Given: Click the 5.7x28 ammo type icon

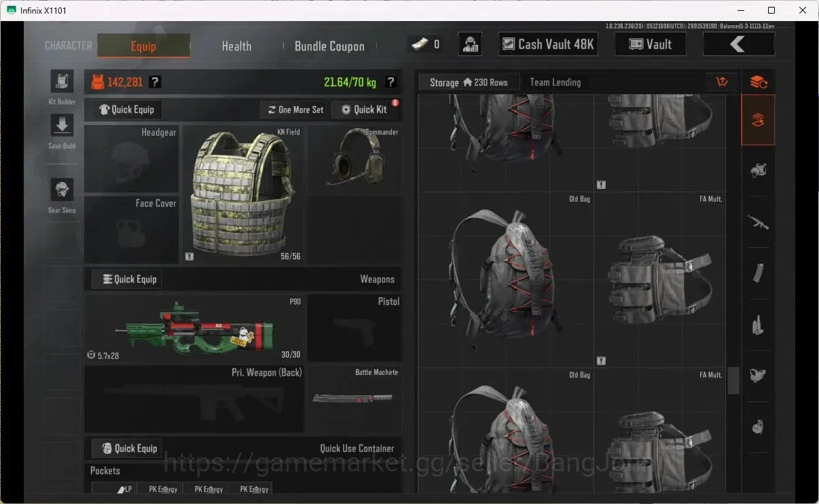Looking at the screenshot, I should (x=91, y=355).
